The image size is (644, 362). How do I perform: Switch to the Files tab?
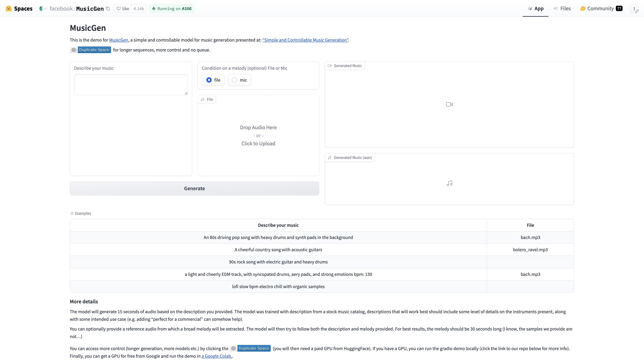pos(562,9)
